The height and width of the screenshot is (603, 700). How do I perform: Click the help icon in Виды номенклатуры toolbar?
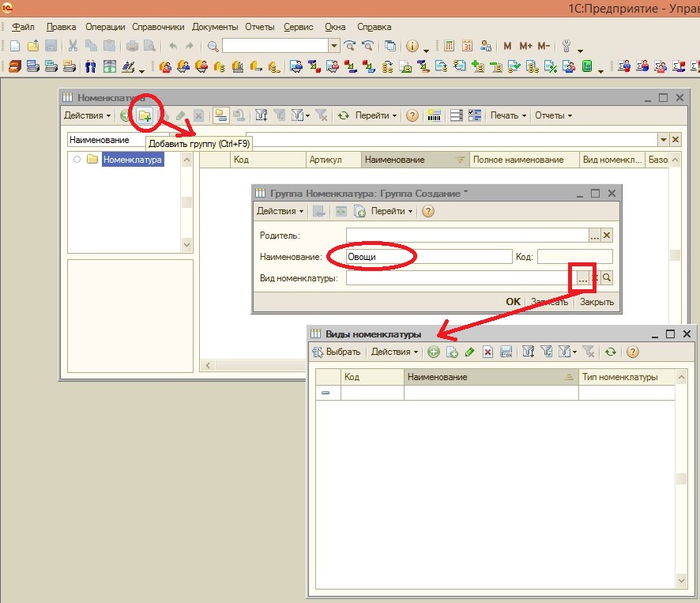(x=632, y=352)
